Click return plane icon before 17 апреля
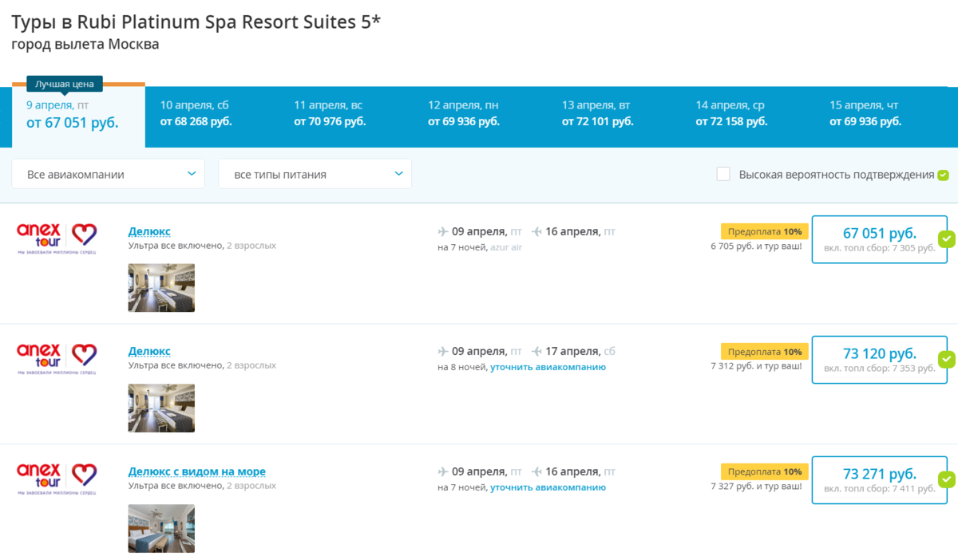958x560 pixels. point(536,351)
